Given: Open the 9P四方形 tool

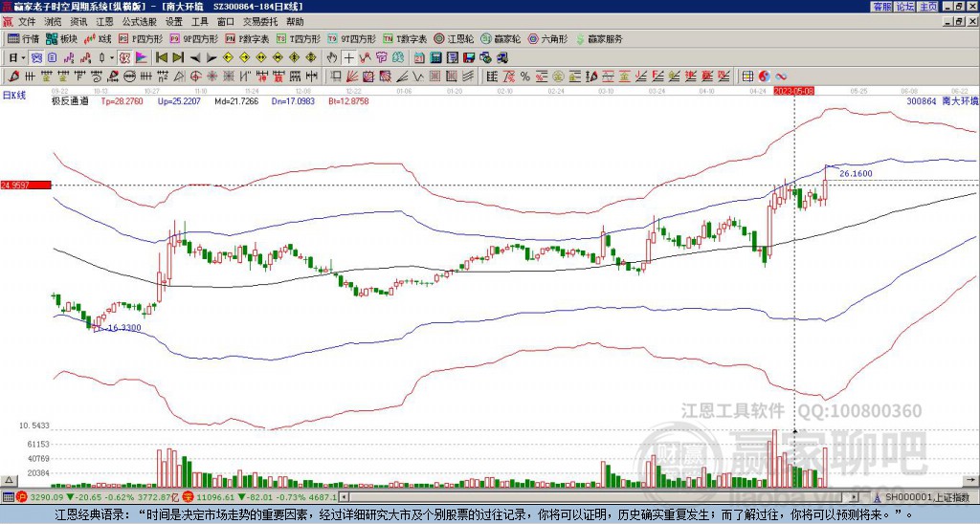Looking at the screenshot, I should (x=194, y=38).
